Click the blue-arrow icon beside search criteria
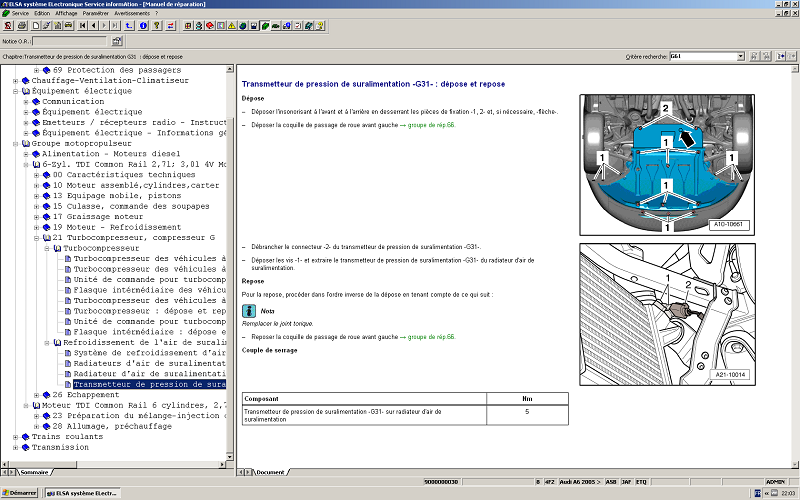Image resolution: width=800 pixels, height=500 pixels. coord(781,57)
